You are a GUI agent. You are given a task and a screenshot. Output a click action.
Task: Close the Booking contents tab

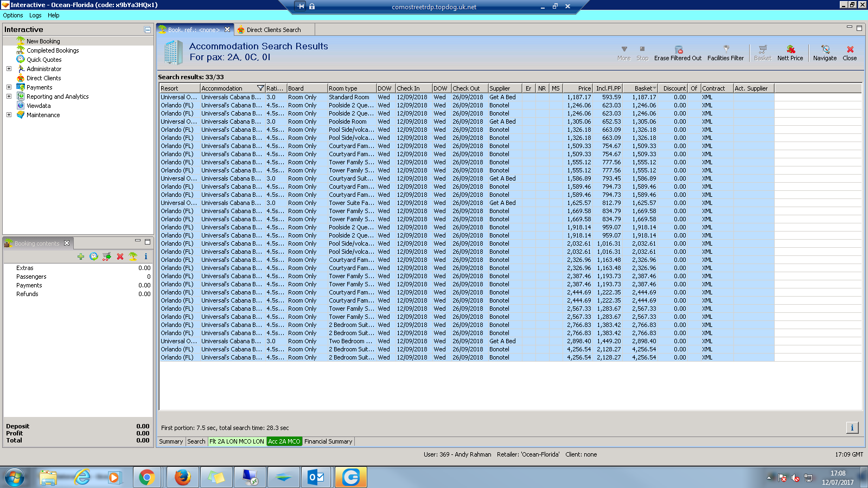click(x=67, y=243)
